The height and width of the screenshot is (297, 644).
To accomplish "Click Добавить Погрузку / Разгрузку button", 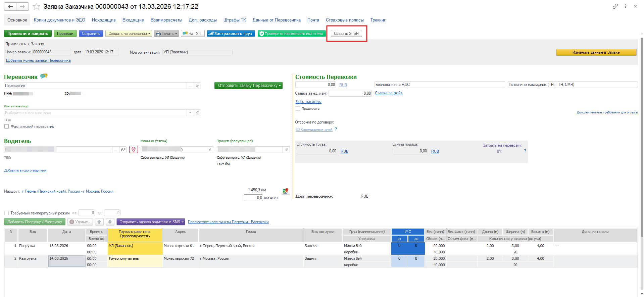I will click(x=35, y=222).
